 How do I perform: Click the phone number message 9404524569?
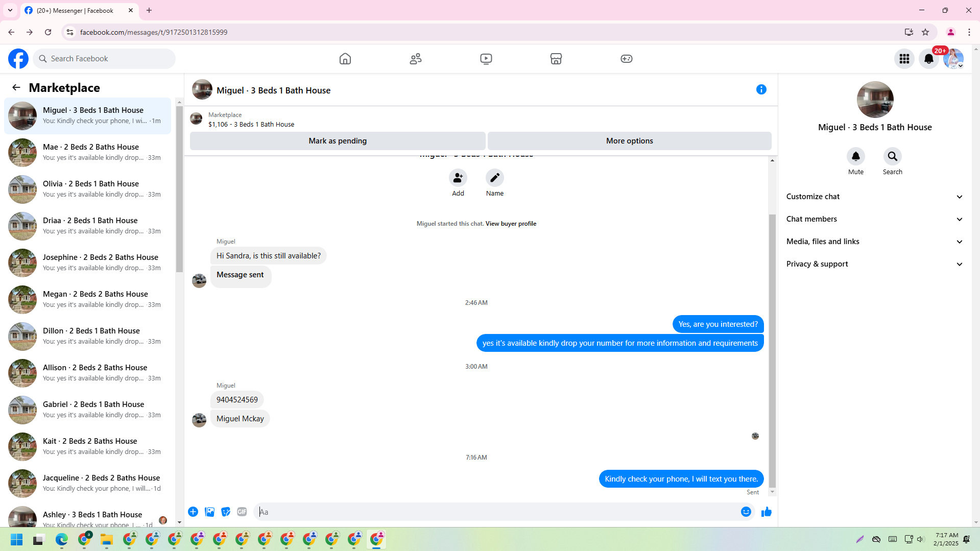[x=237, y=400]
